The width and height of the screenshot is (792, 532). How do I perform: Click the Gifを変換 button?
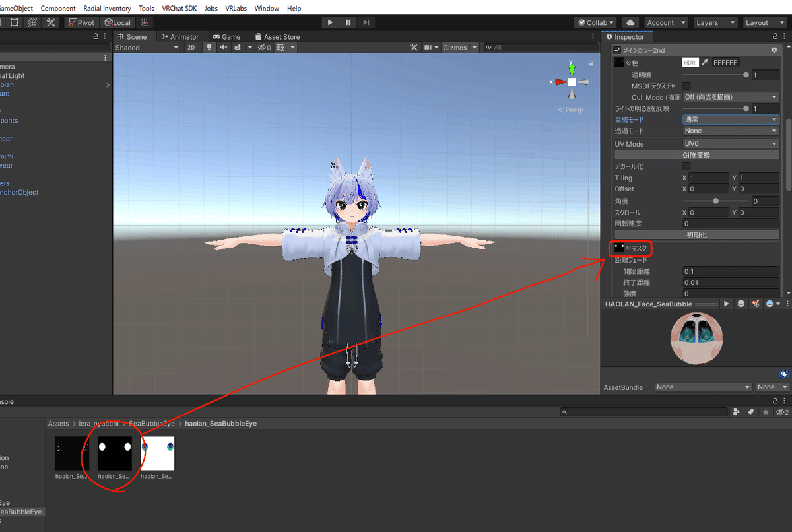(x=697, y=155)
